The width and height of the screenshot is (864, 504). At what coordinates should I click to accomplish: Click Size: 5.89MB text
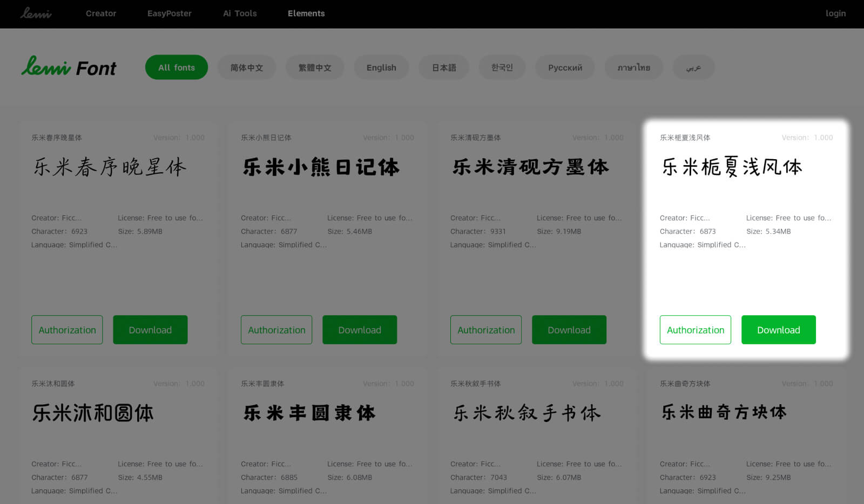[x=140, y=231]
